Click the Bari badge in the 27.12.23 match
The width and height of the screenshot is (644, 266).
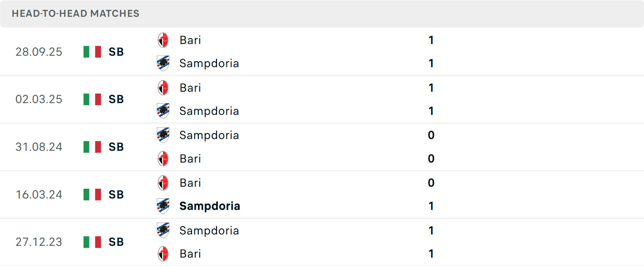[x=163, y=254]
